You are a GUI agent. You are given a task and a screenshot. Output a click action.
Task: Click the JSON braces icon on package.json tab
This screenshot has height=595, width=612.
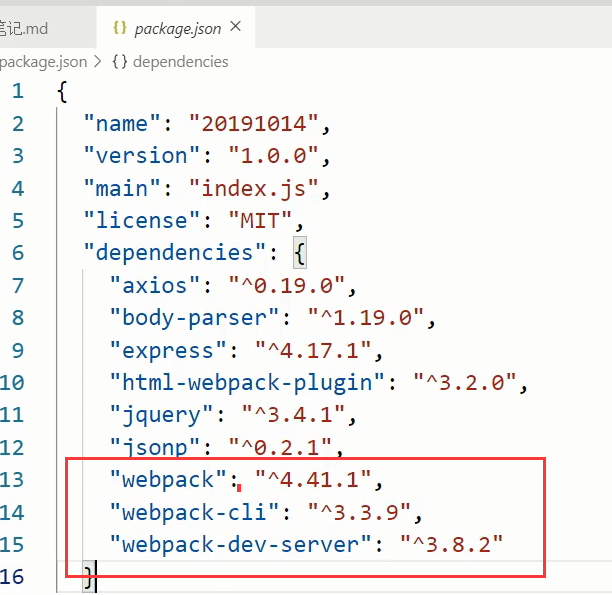click(x=119, y=28)
